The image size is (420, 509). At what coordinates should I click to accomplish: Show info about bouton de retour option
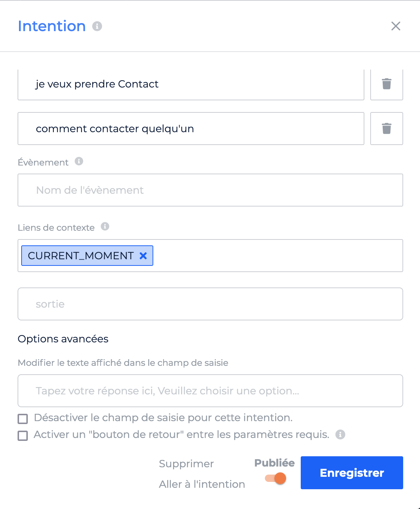[x=341, y=434]
